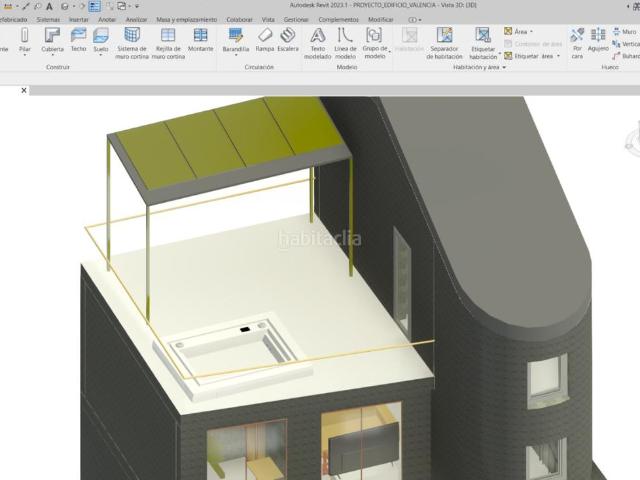Image resolution: width=640 pixels, height=480 pixels.
Task: Click the Línea de modelo tool
Action: [345, 40]
